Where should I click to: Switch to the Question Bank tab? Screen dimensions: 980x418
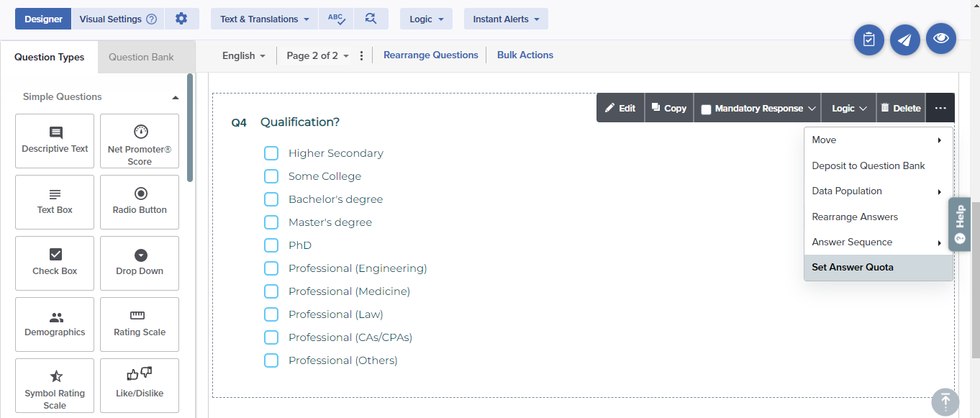[141, 58]
